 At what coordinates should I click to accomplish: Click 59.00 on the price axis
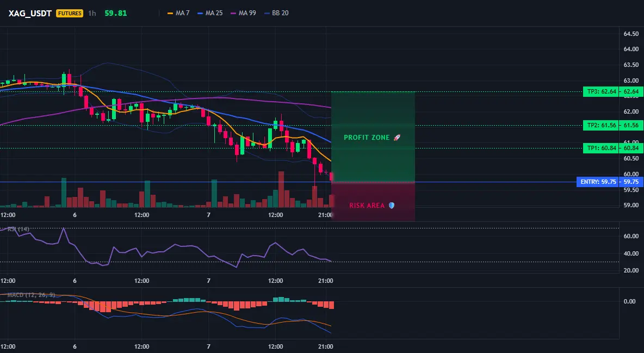tap(631, 205)
